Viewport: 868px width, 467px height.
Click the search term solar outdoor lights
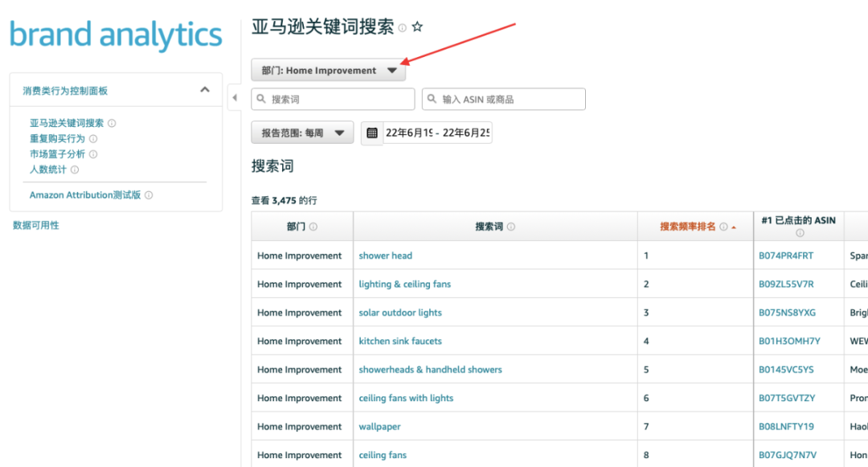(400, 313)
